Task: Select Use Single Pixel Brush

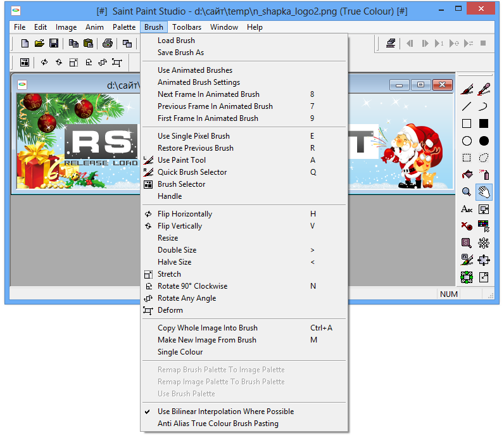Action: [244, 136]
